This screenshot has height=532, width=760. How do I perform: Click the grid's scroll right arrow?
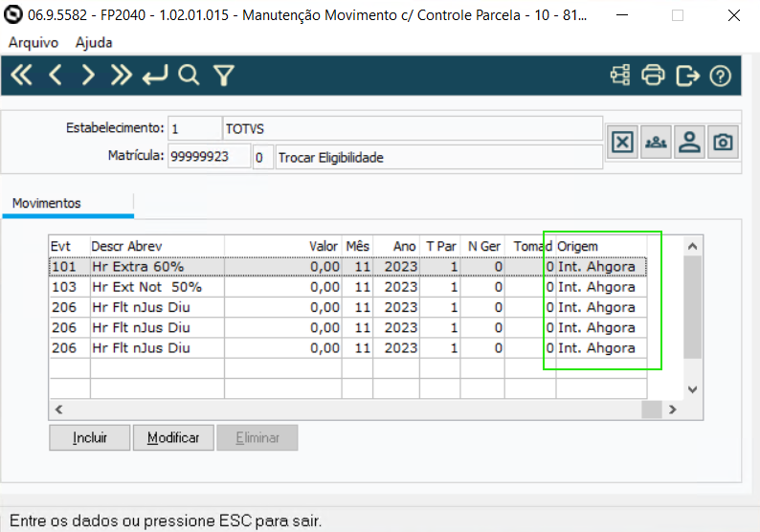[672, 410]
